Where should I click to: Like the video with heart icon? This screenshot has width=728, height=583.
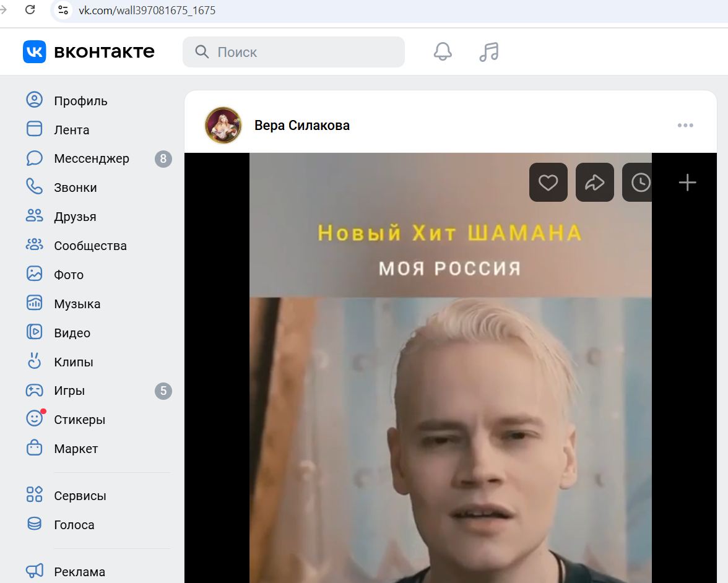point(548,183)
